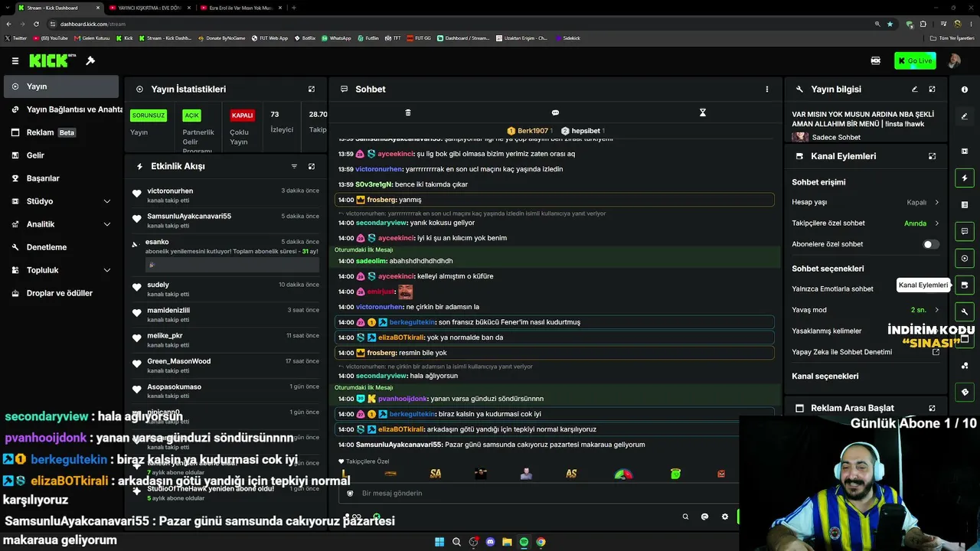Bookmark this page with the star icon

(890, 24)
